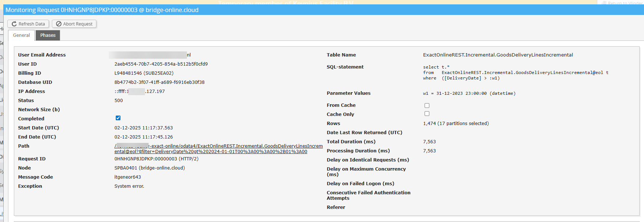
Task: Click the Abort Request prohibition icon
Action: (58, 24)
